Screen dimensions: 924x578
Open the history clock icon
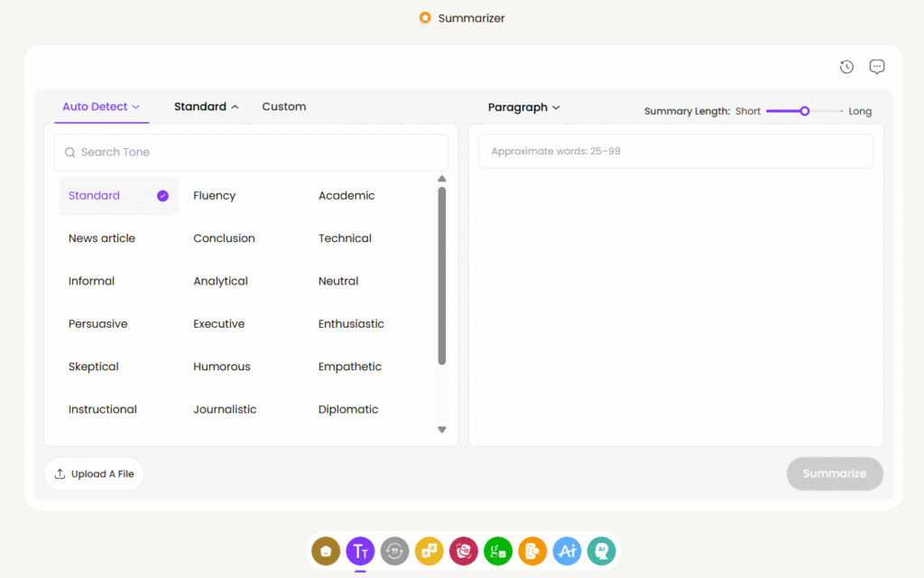pos(846,67)
